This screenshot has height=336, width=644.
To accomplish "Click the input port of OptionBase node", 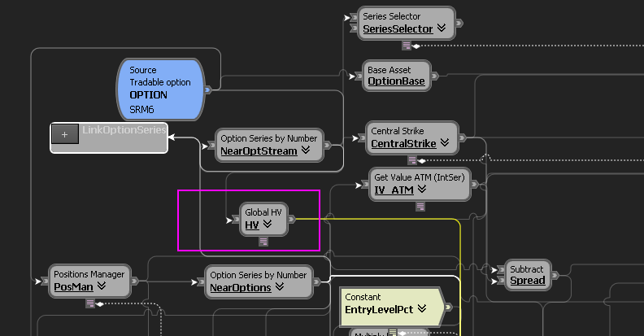I will coord(359,76).
